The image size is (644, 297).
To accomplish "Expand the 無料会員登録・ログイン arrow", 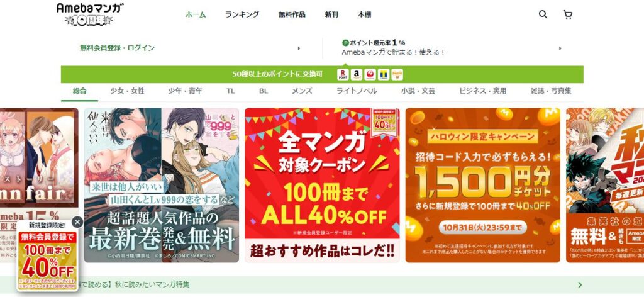I will point(299,48).
